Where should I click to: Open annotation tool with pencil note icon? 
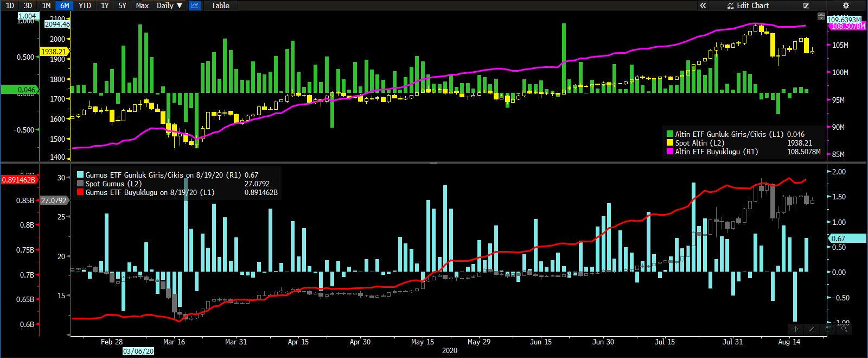(806, 5)
